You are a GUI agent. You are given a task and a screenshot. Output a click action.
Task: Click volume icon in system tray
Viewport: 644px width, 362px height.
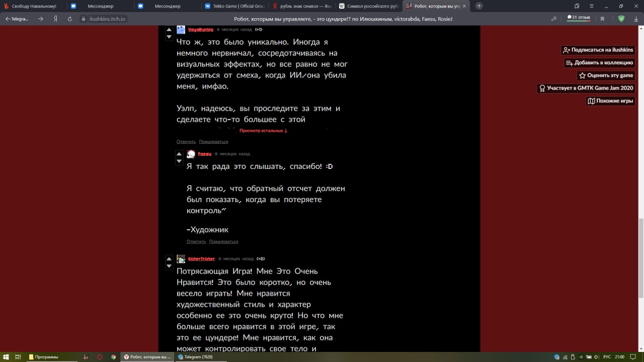[597, 357]
